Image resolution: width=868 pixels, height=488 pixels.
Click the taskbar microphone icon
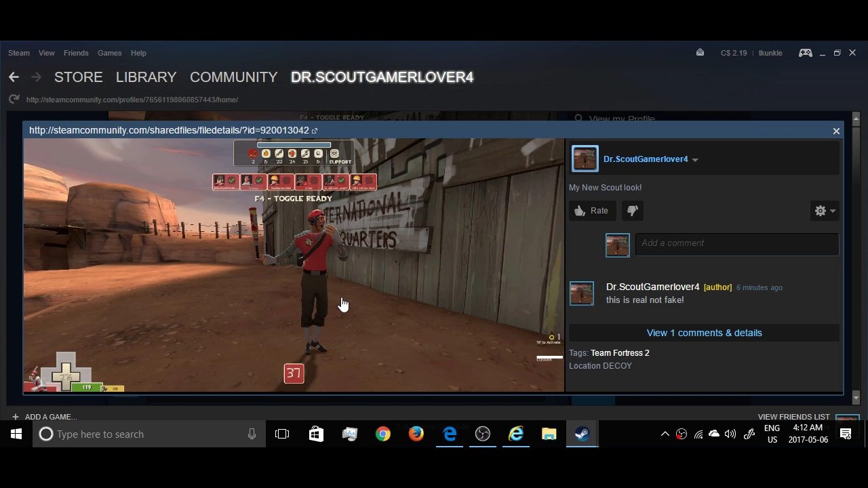tap(252, 434)
